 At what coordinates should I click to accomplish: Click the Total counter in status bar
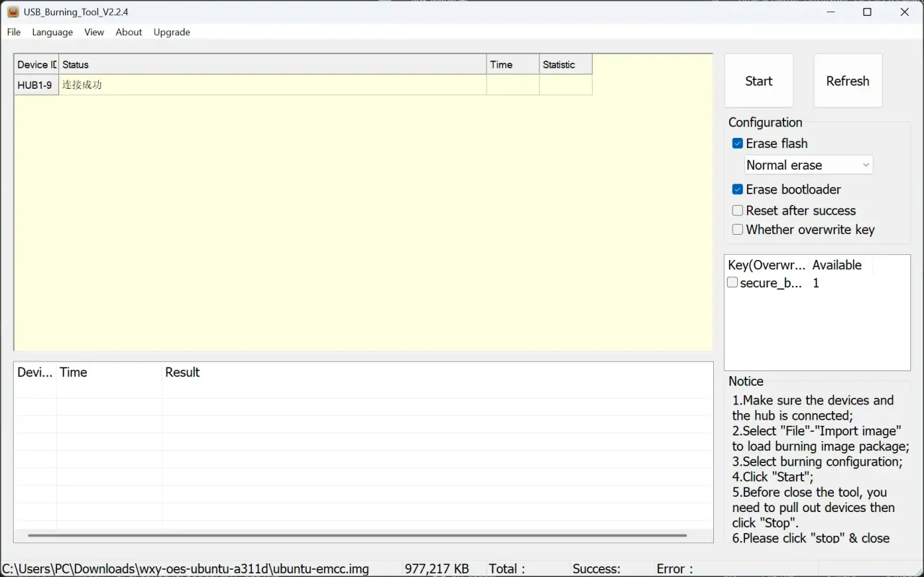[507, 569]
